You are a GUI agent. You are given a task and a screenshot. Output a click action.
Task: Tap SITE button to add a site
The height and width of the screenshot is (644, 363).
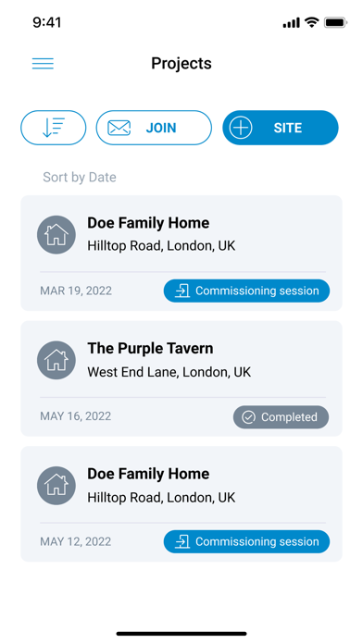(281, 128)
